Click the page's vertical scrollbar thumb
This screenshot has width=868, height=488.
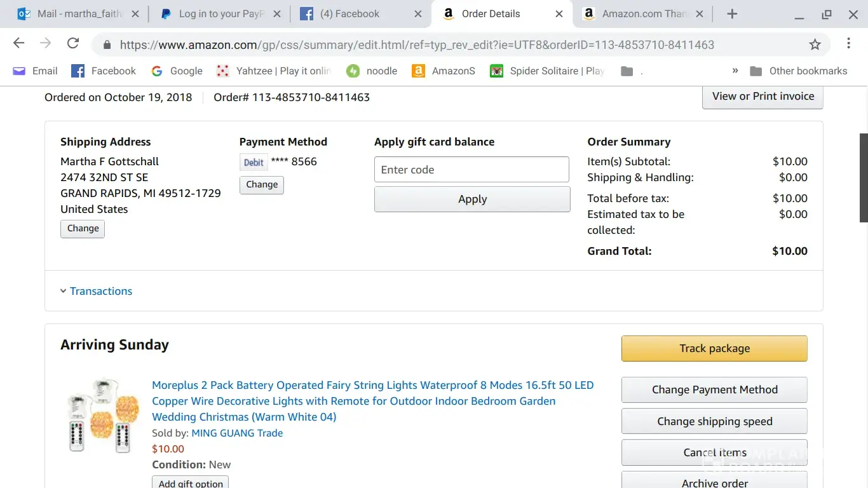863,178
